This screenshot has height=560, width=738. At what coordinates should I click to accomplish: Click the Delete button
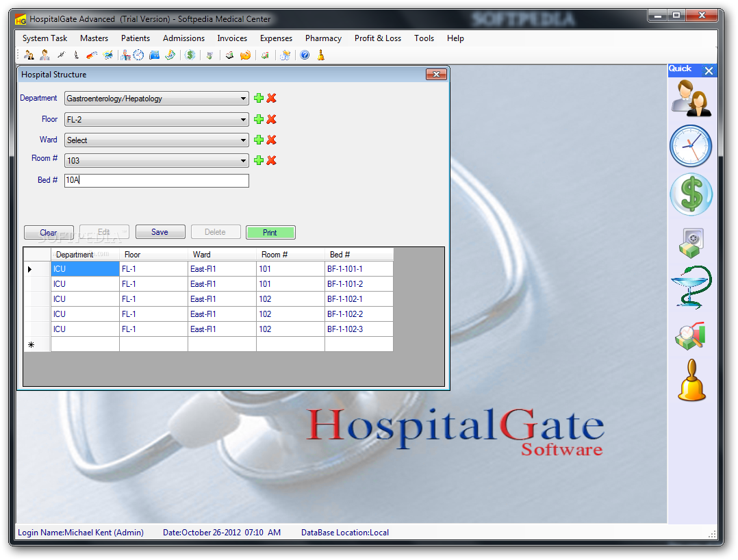[216, 232]
